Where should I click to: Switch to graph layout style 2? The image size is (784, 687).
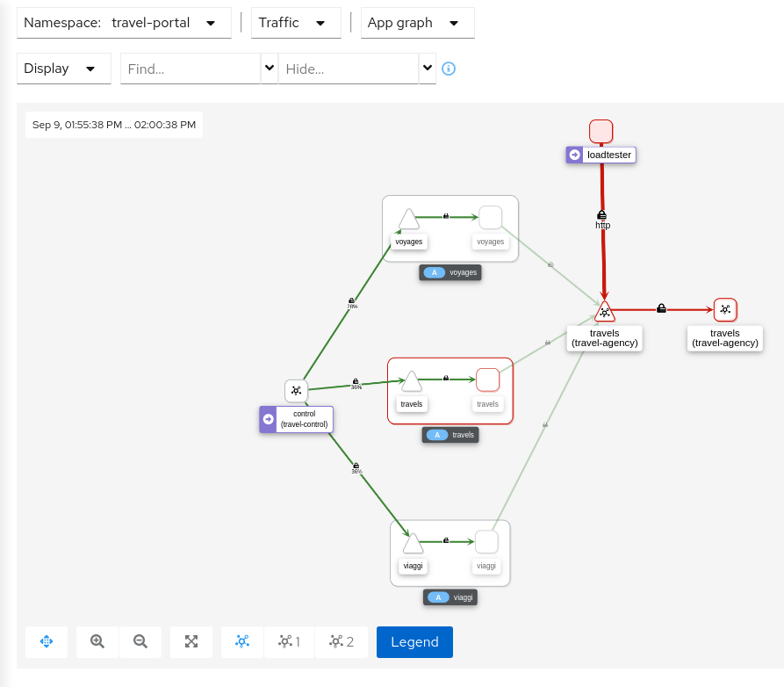pos(342,642)
